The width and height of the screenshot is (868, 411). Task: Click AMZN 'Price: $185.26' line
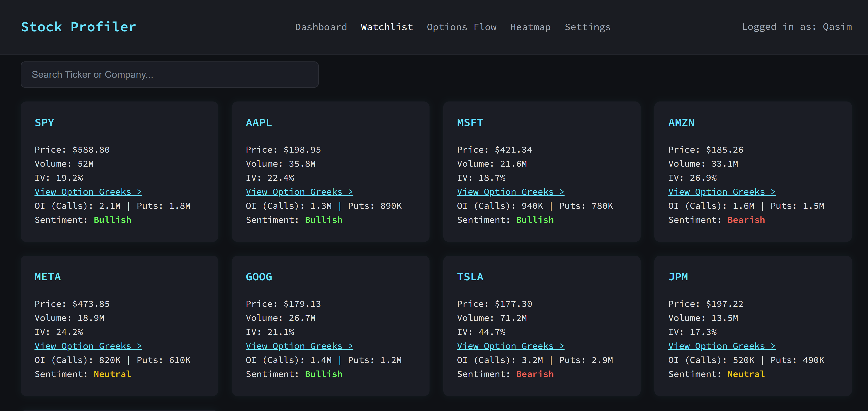[706, 150]
